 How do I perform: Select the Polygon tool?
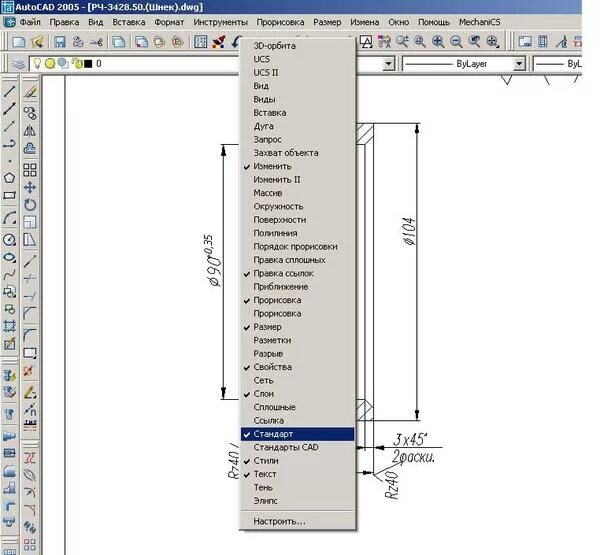9,178
